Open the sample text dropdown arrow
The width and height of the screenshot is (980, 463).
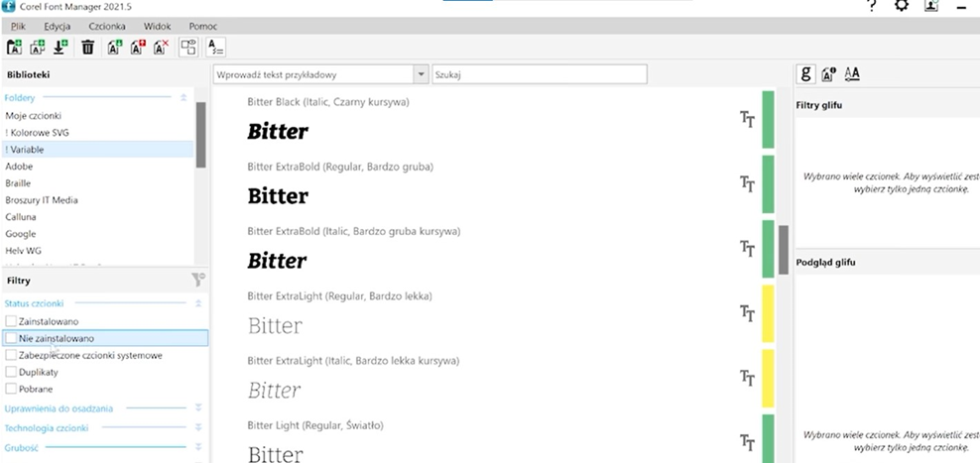pos(421,74)
